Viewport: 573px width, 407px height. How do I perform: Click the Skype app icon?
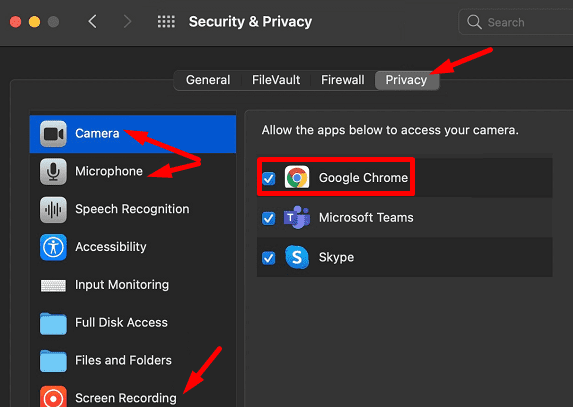[297, 257]
